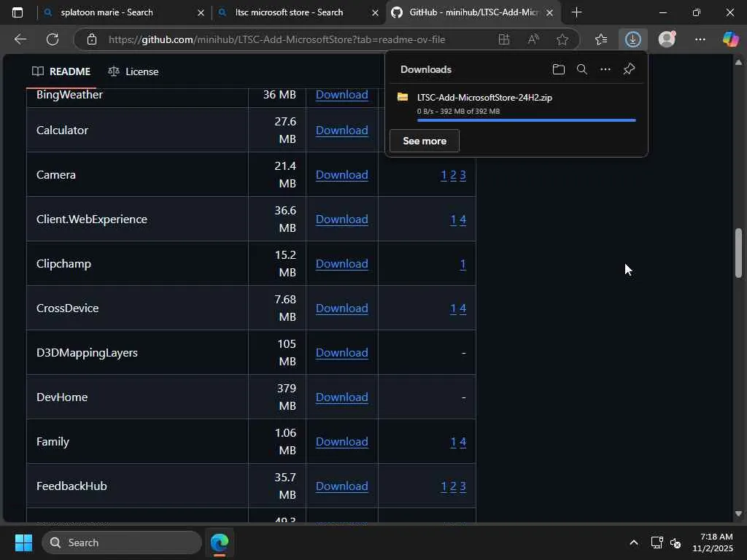Download the Clipchamp package
Screen dimensions: 747x560
coord(341,264)
